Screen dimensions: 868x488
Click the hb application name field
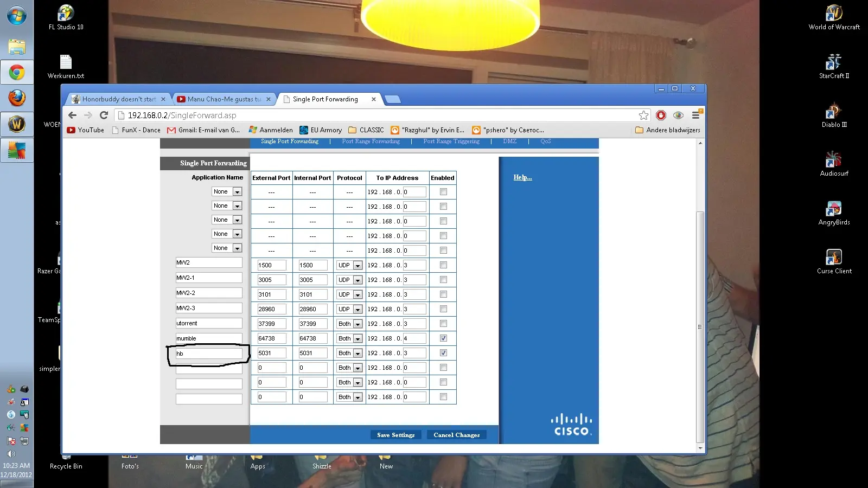209,354
